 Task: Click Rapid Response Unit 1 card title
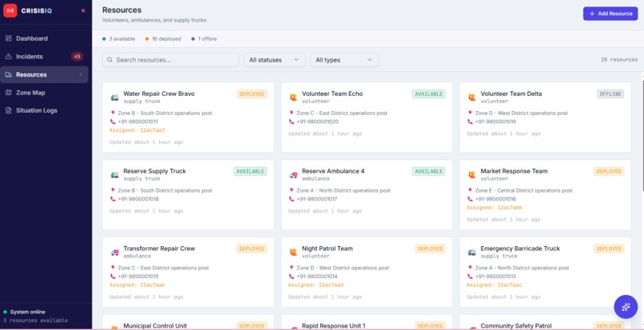[333, 326]
